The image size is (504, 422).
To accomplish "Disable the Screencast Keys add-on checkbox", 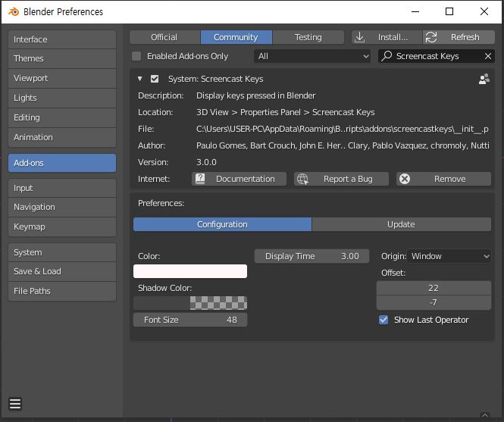I will click(x=155, y=79).
